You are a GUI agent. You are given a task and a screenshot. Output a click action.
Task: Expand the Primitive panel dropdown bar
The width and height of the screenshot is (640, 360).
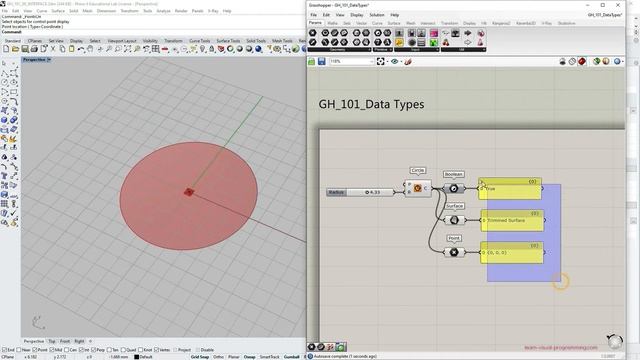[383, 49]
